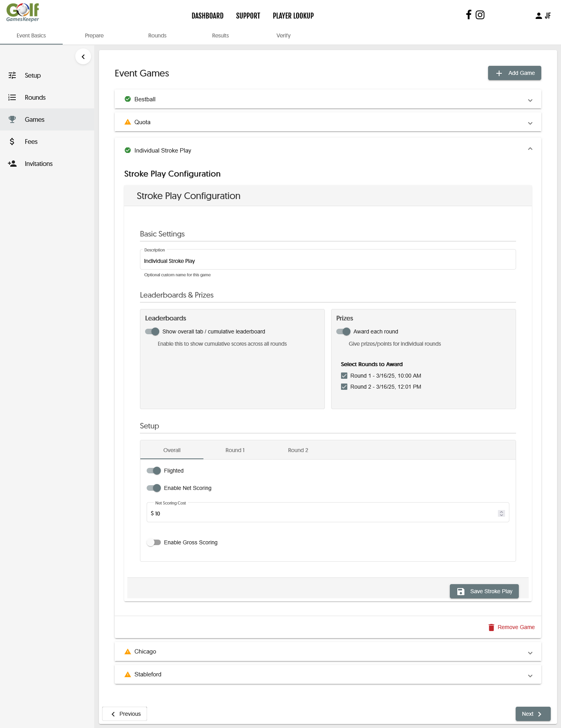Expand the Chicago game panel
The height and width of the screenshot is (728, 561).
[530, 653]
